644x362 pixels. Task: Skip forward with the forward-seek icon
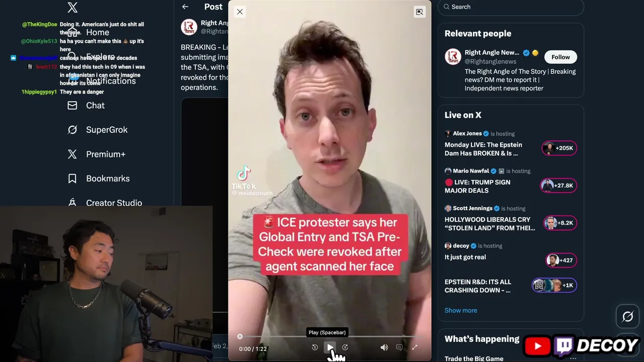click(345, 347)
